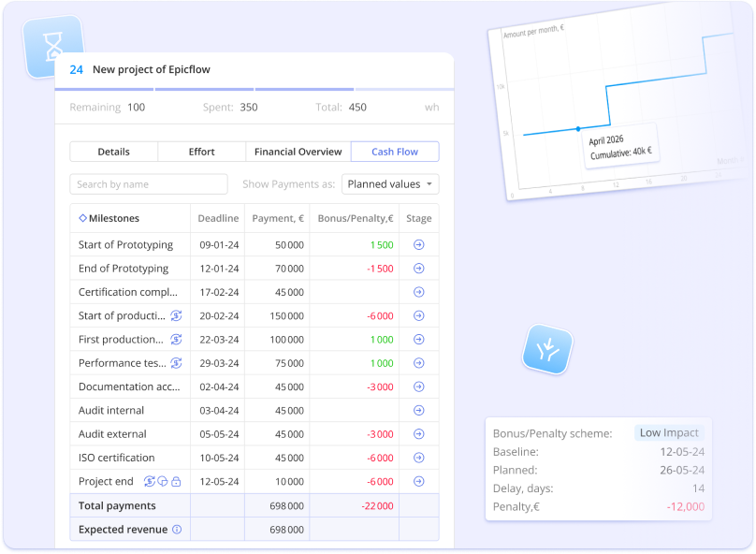Viewport: 756px width, 554px height.
Task: Click the Planned date 26-05-24
Action: point(682,470)
